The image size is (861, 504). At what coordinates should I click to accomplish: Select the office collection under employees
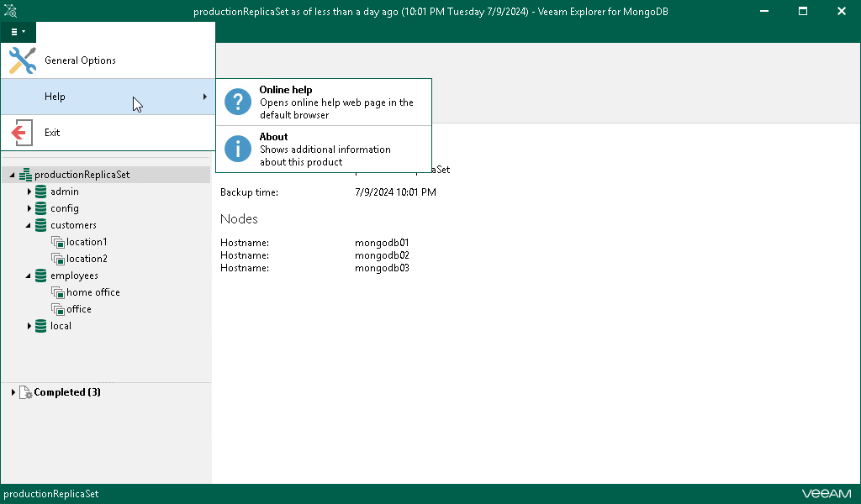(x=79, y=309)
